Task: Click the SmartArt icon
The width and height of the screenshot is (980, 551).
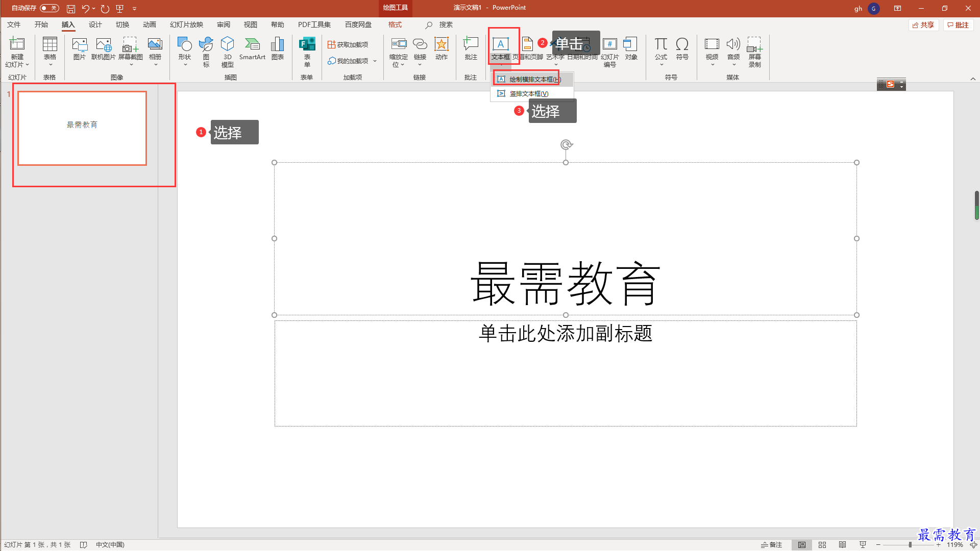Action: (x=252, y=44)
